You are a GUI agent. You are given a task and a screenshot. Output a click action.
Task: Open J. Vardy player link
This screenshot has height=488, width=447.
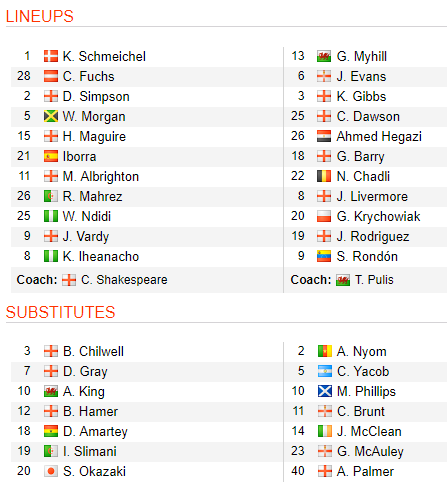coord(86,237)
